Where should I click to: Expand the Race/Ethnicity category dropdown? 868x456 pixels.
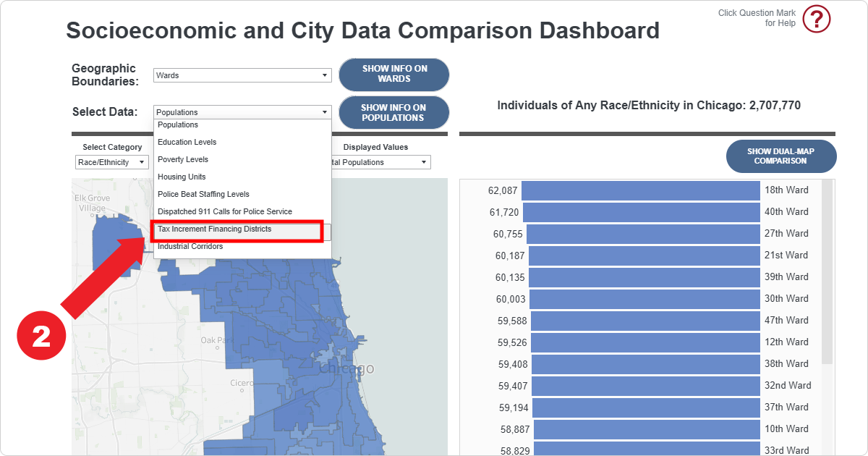coord(112,162)
